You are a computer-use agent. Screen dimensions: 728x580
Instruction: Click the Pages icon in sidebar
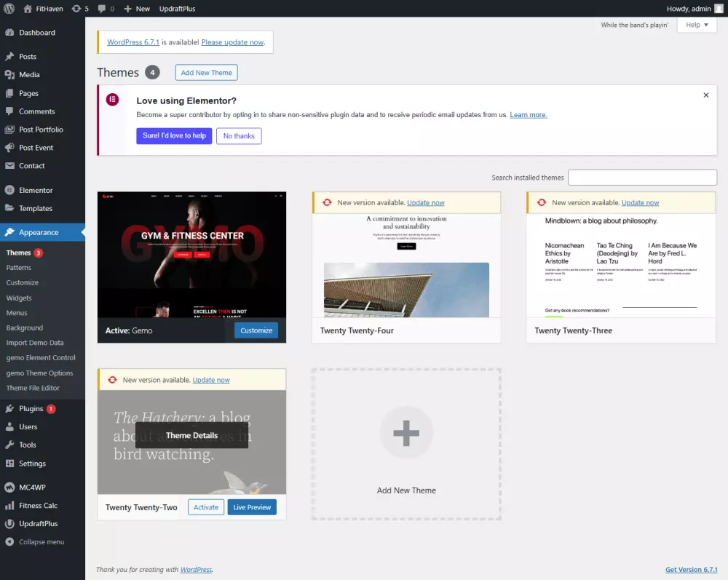9,93
